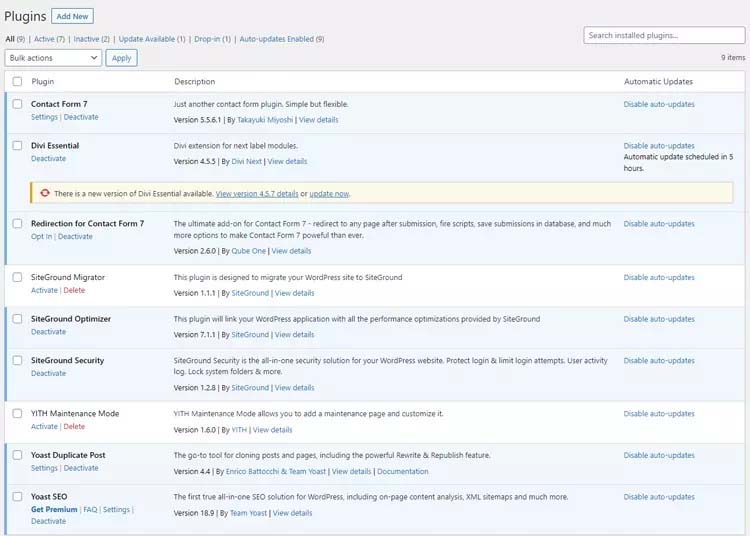Activate SiteGround Migrator

44,290
